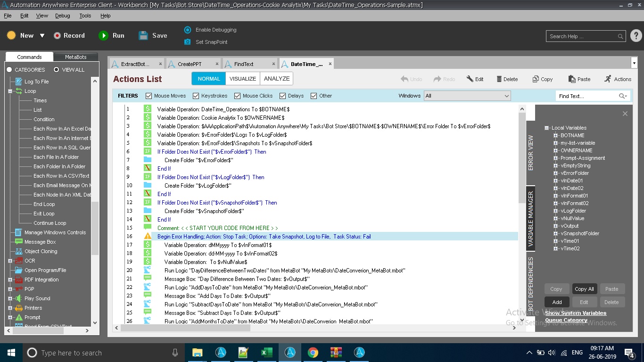Click the Set SnapPoint camera icon
The image size is (644, 362).
click(x=188, y=42)
